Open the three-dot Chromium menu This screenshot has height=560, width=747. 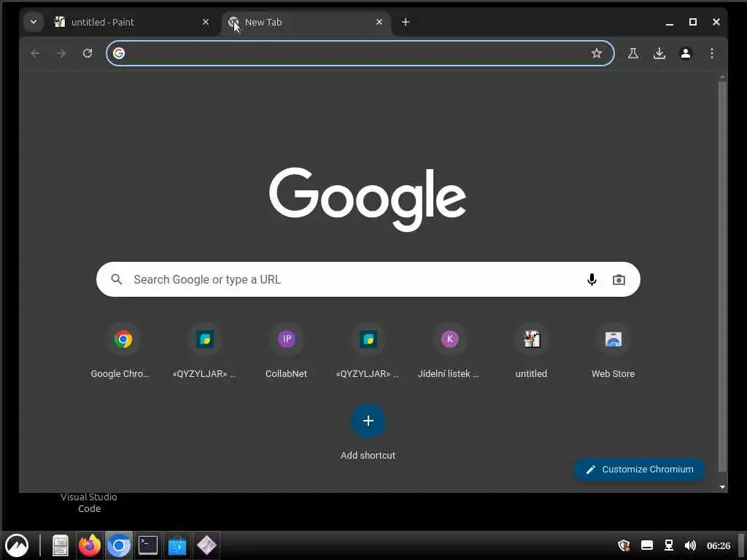pos(712,53)
